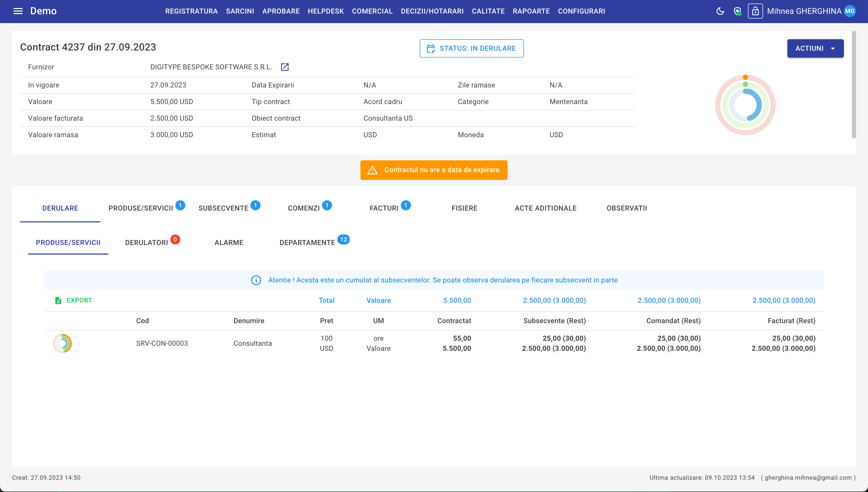Open the DERULATORI sub-tab
Viewport: 868px width, 492px height.
tap(146, 243)
